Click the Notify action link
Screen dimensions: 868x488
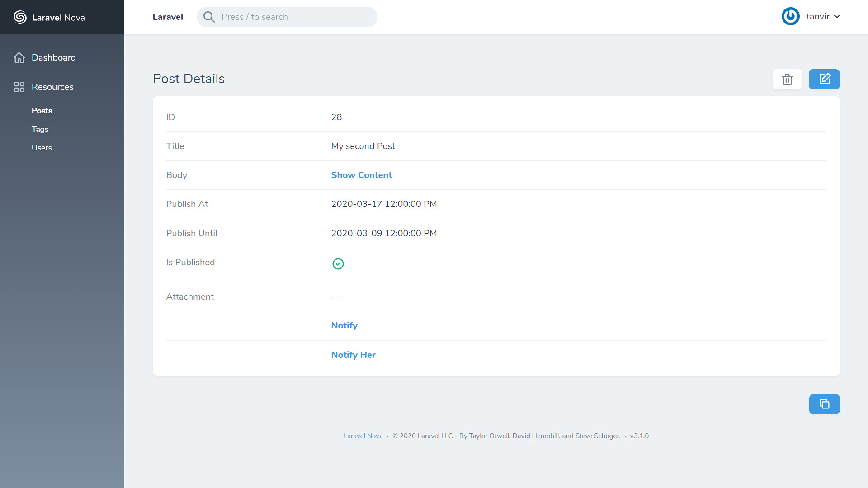(344, 325)
